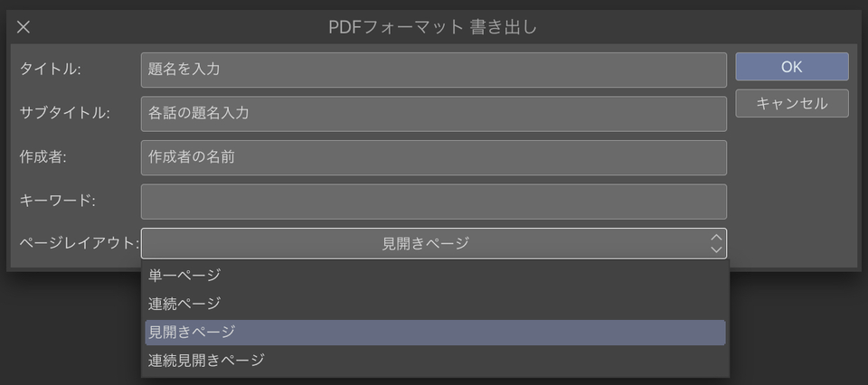Image resolution: width=868 pixels, height=385 pixels.
Task: Close the PDF export dialog with X
Action: (x=24, y=27)
